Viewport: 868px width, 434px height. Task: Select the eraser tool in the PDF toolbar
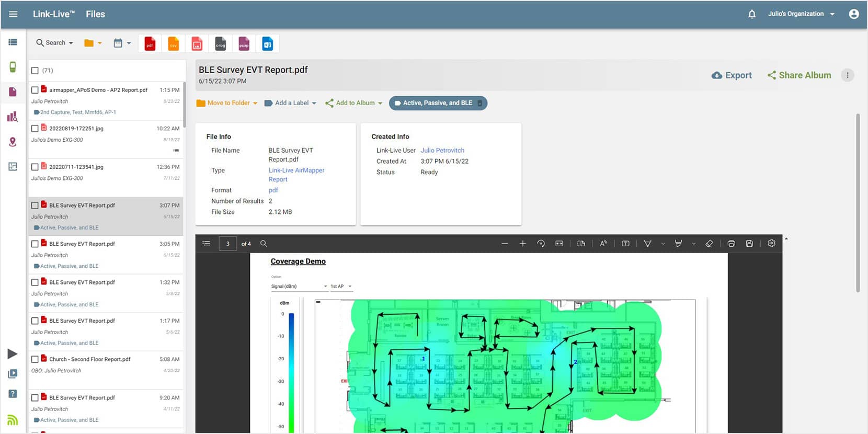[x=709, y=244]
